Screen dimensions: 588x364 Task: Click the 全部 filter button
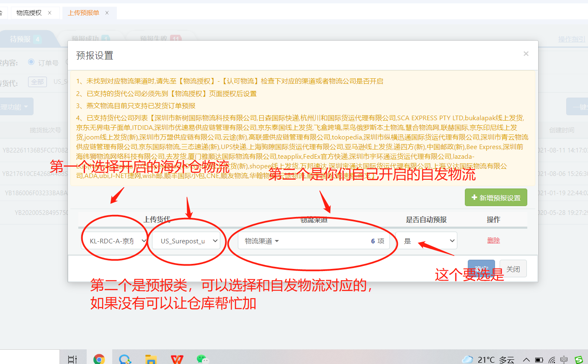click(37, 82)
